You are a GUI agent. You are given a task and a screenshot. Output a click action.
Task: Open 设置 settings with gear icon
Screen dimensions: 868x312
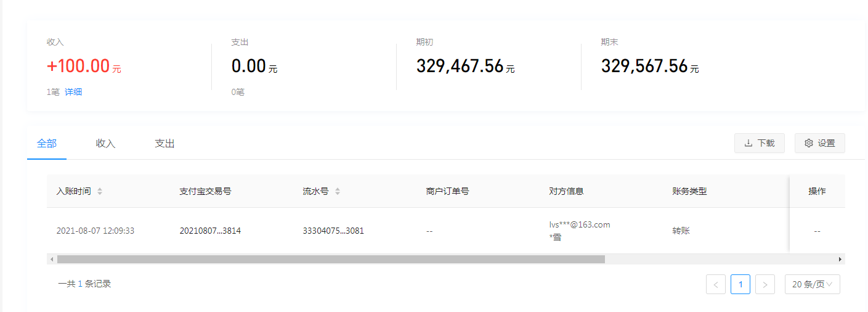(x=819, y=143)
